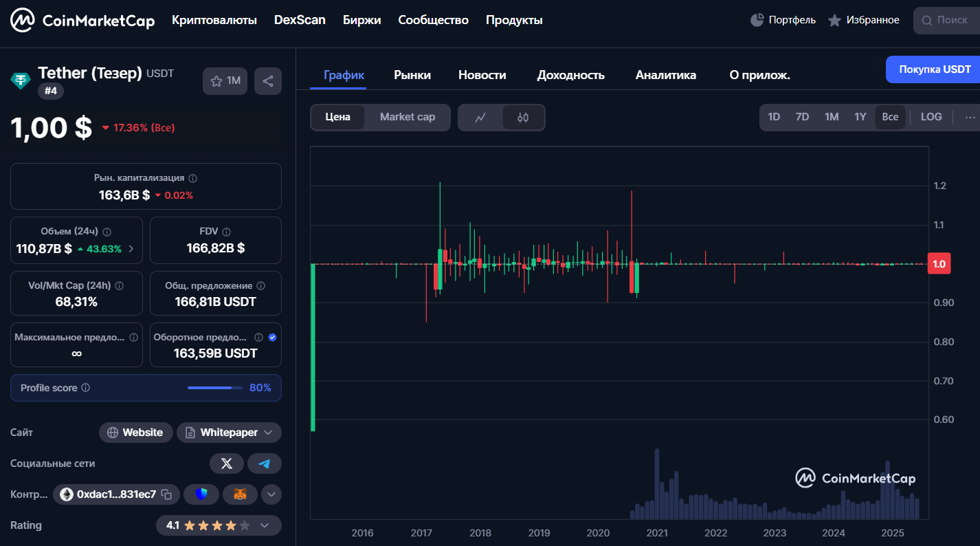Add Tether to watchlist with star 1M button
The width and height of the screenshot is (980, 546).
point(225,81)
